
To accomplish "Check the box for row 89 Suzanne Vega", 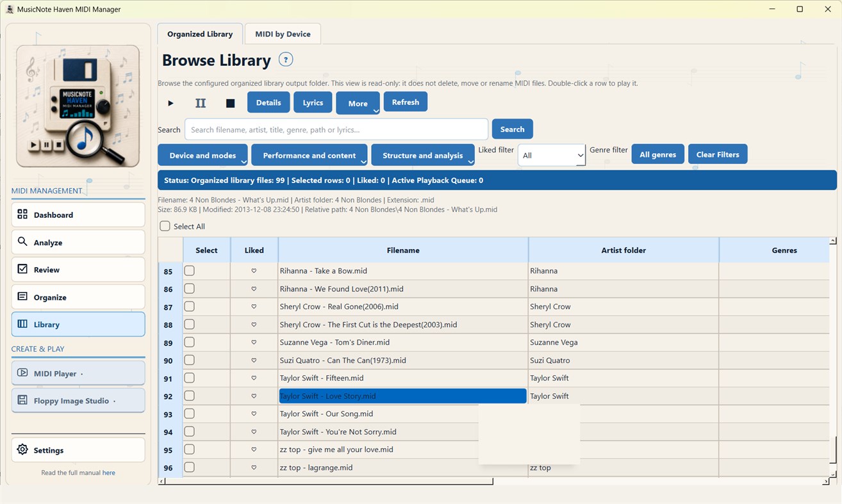I will click(x=190, y=342).
